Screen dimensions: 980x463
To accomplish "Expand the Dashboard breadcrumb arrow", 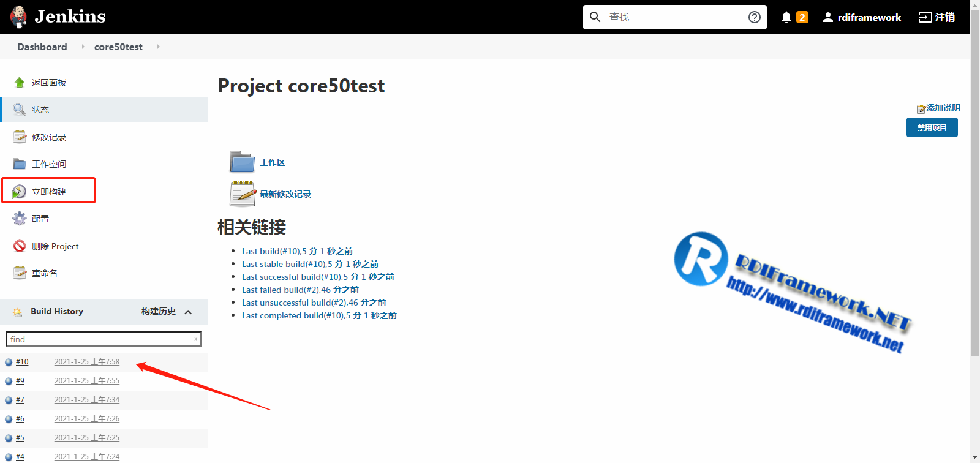I will (x=83, y=47).
